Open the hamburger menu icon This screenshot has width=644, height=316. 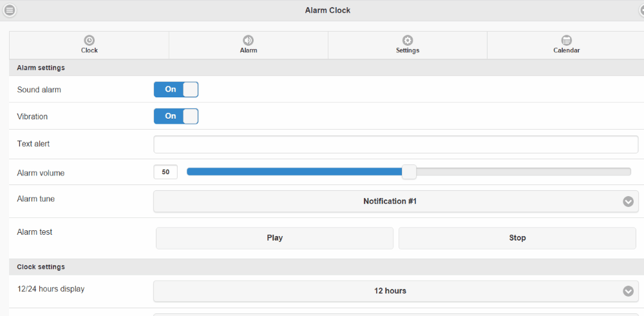[10, 10]
